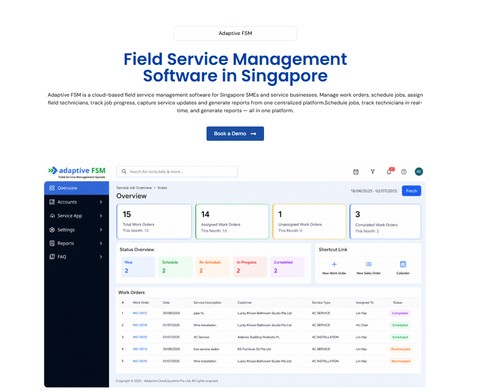
Task: Click the adaptive FSM logo
Action: tap(77, 172)
